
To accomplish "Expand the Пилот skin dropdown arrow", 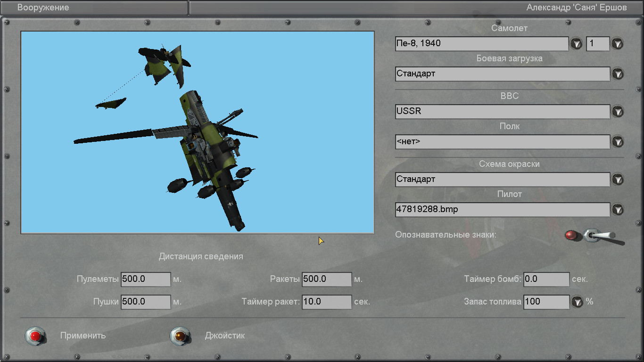I will pyautogui.click(x=618, y=210).
